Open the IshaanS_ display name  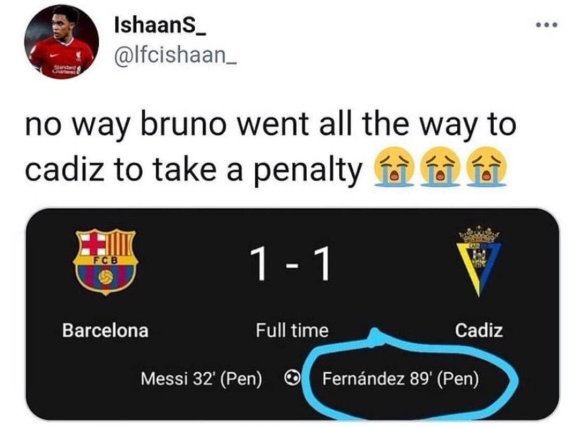click(x=161, y=26)
